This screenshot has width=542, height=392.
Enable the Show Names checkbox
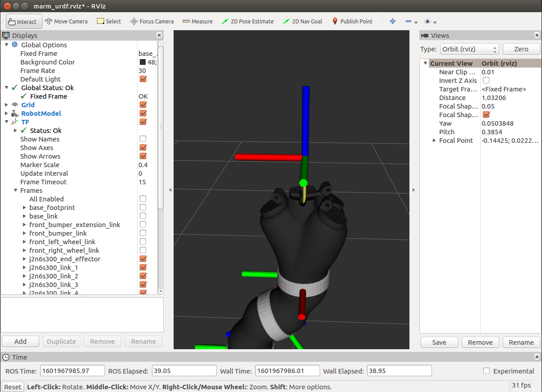point(143,139)
